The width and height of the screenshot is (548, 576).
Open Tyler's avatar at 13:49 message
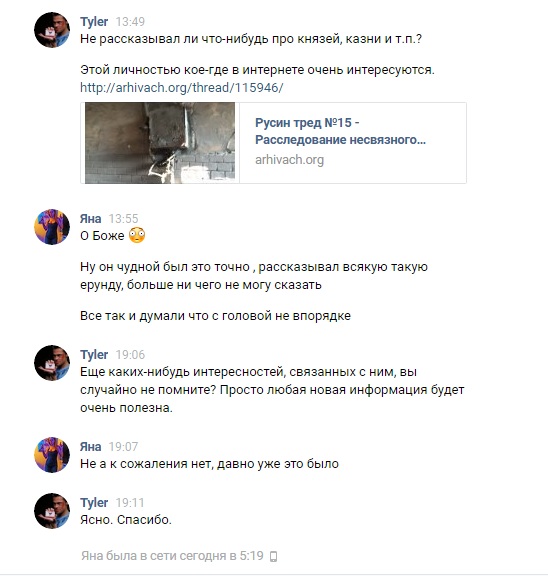click(x=52, y=30)
